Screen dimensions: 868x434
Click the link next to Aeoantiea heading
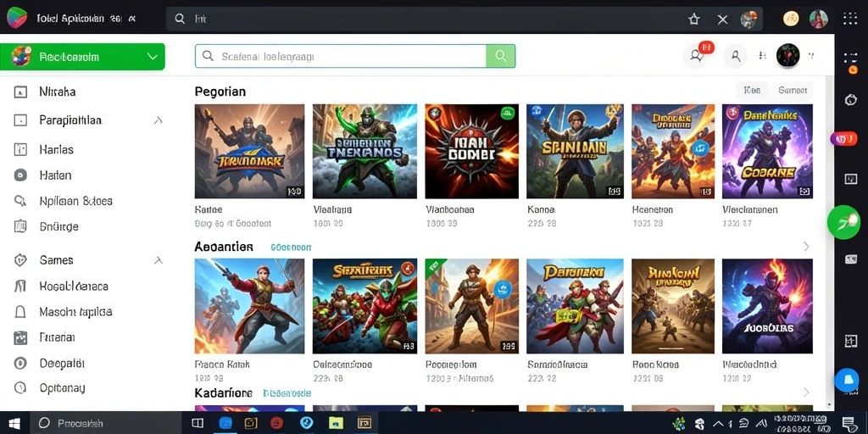291,248
